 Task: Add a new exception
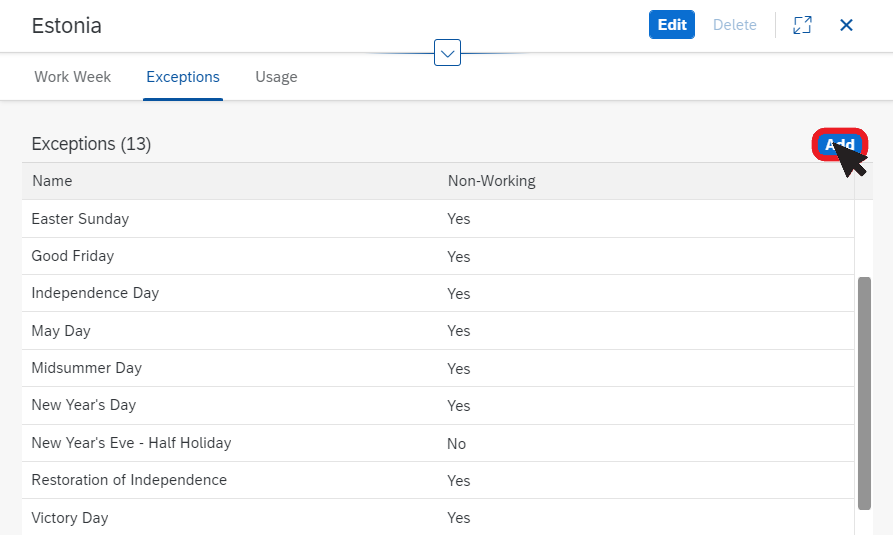839,144
